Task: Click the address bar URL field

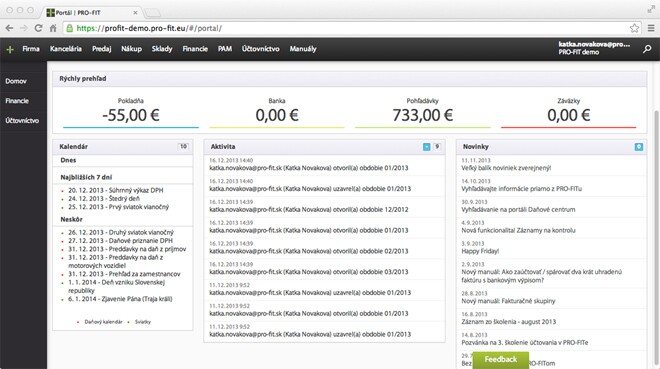Action: (x=345, y=28)
